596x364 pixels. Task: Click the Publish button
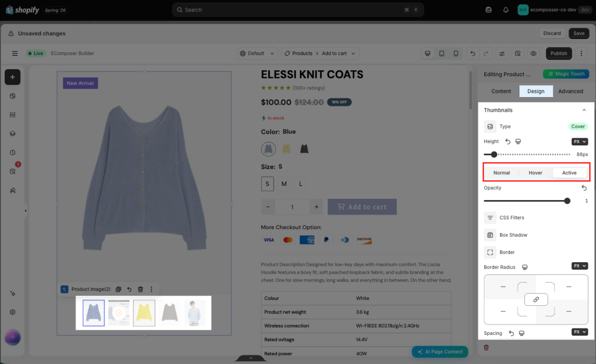point(558,53)
